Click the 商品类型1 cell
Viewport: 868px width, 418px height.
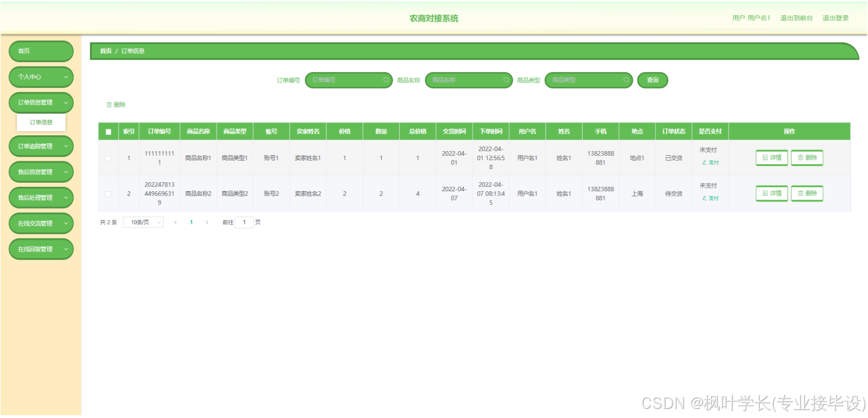click(x=235, y=159)
